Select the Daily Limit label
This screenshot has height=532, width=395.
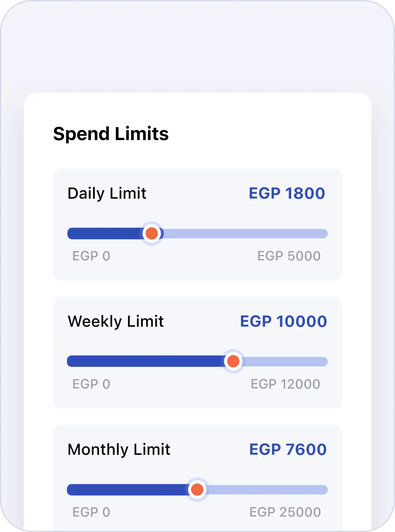pos(107,193)
